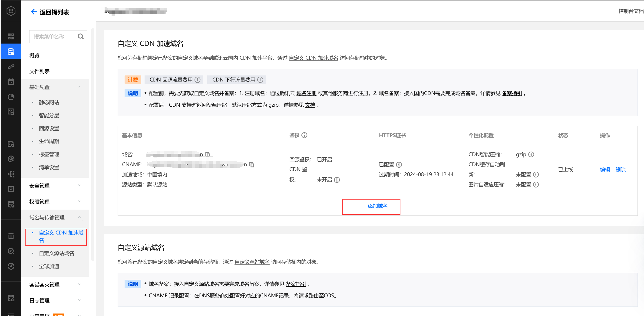Open the dashboard grid icon in left rail
This screenshot has height=316, width=644.
point(11,37)
